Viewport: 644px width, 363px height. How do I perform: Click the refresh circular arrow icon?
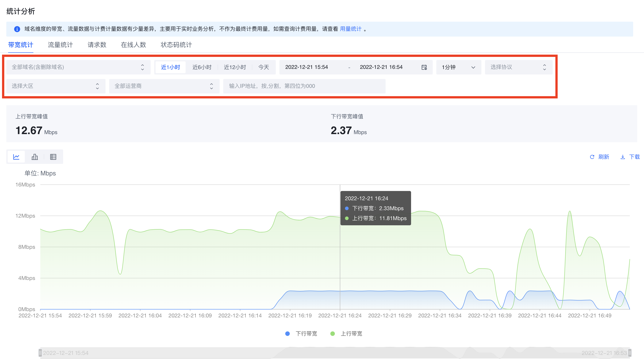[592, 157]
